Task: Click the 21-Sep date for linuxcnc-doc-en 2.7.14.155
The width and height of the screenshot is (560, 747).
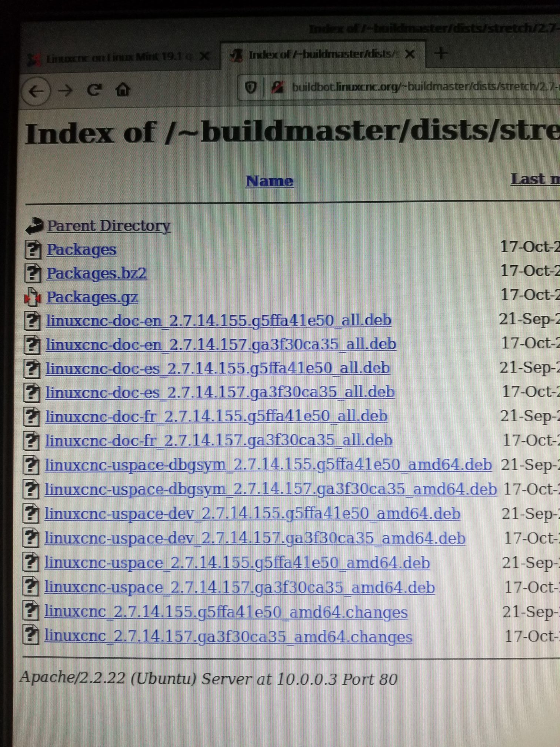Action: tap(529, 319)
